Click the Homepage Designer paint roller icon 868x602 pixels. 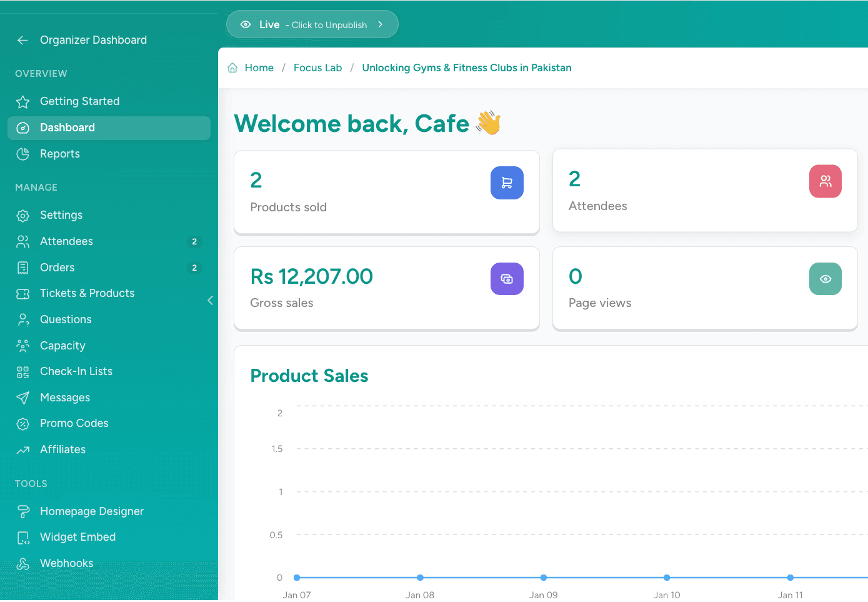tap(23, 511)
